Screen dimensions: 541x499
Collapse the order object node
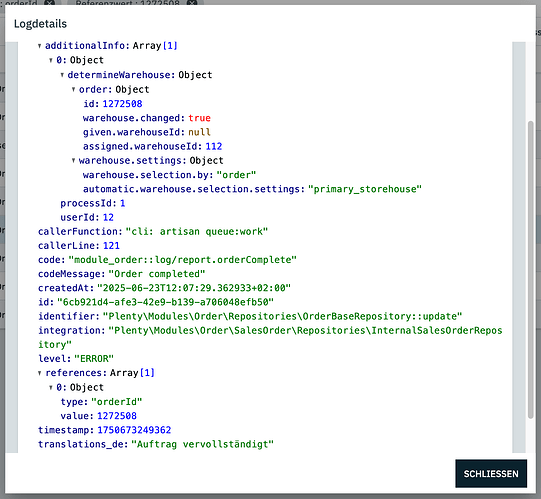[x=73, y=89]
